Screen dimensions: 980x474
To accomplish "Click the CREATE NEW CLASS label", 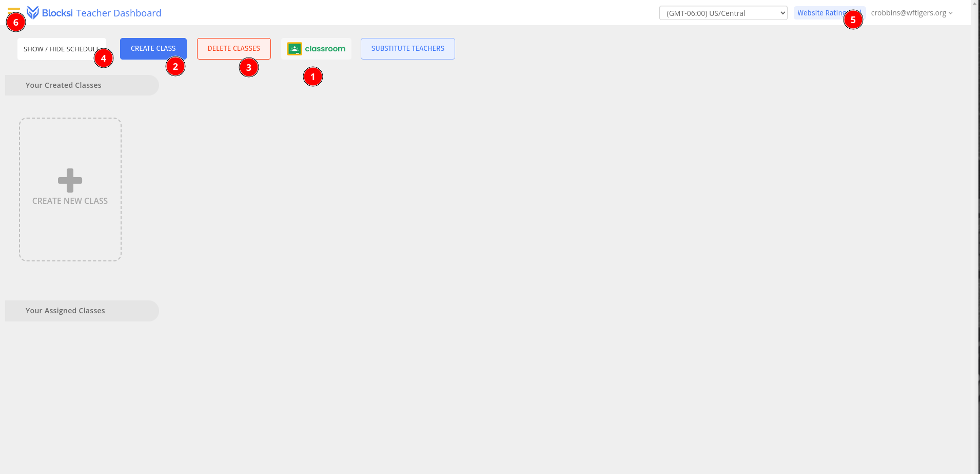I will click(70, 201).
